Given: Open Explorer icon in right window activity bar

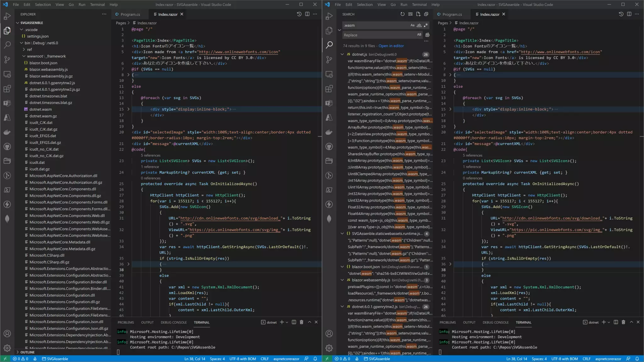Looking at the screenshot, I should coord(329,30).
